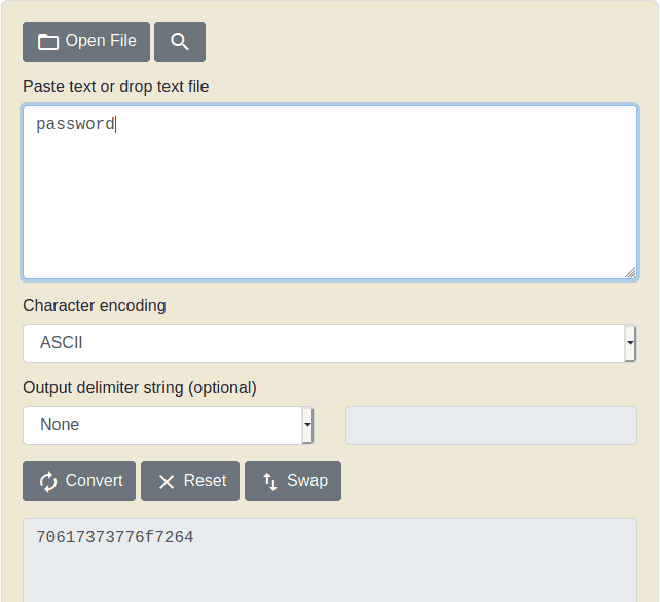
Task: Click the Swap button text
Action: pyautogui.click(x=307, y=481)
